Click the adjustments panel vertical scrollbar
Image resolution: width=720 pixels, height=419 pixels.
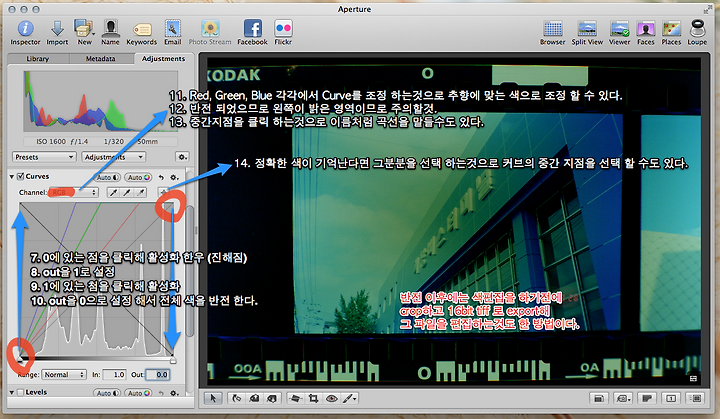pyautogui.click(x=190, y=271)
